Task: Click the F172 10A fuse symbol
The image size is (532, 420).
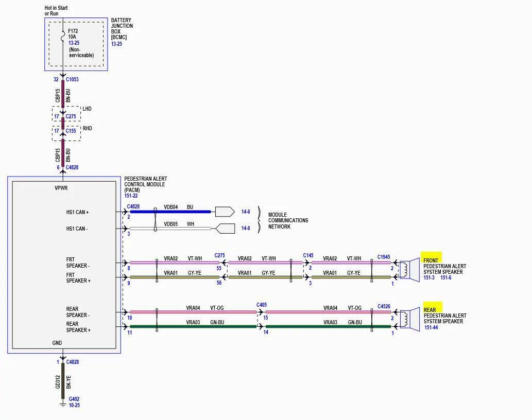Action: click(63, 37)
